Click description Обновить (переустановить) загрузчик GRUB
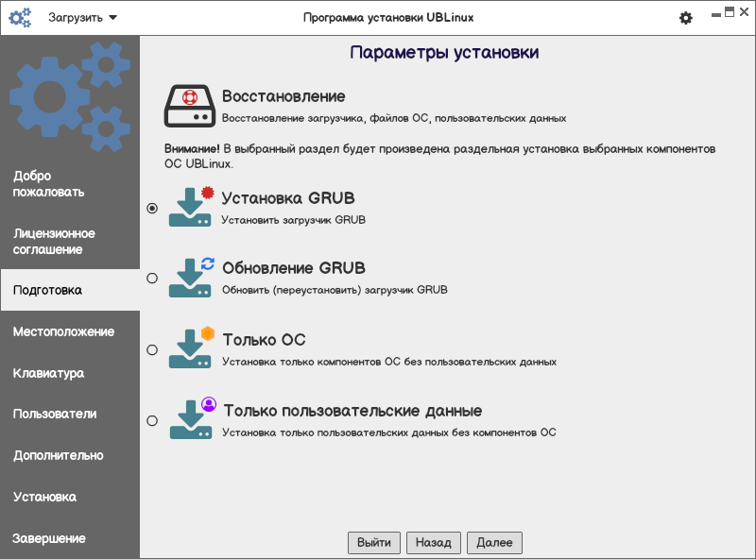 point(335,290)
